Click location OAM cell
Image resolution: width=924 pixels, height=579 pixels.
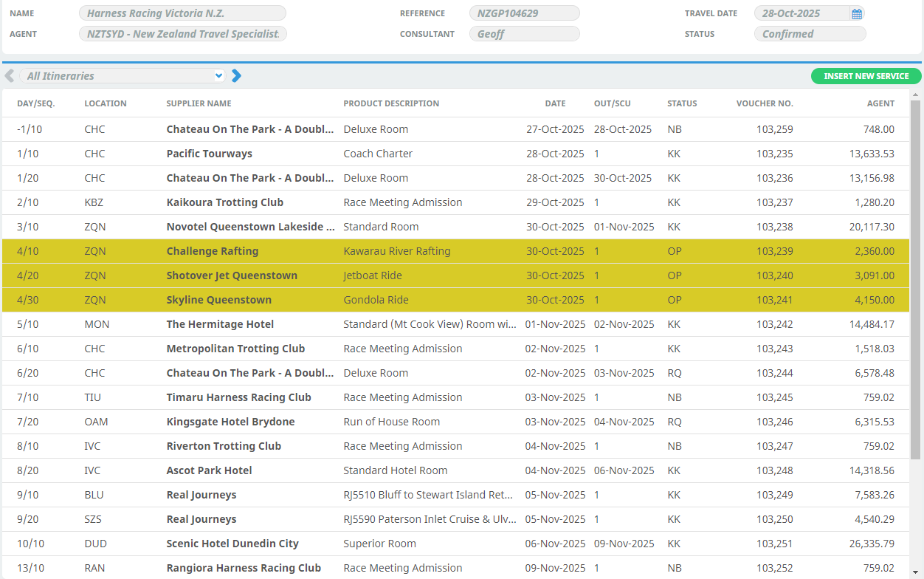click(x=96, y=422)
